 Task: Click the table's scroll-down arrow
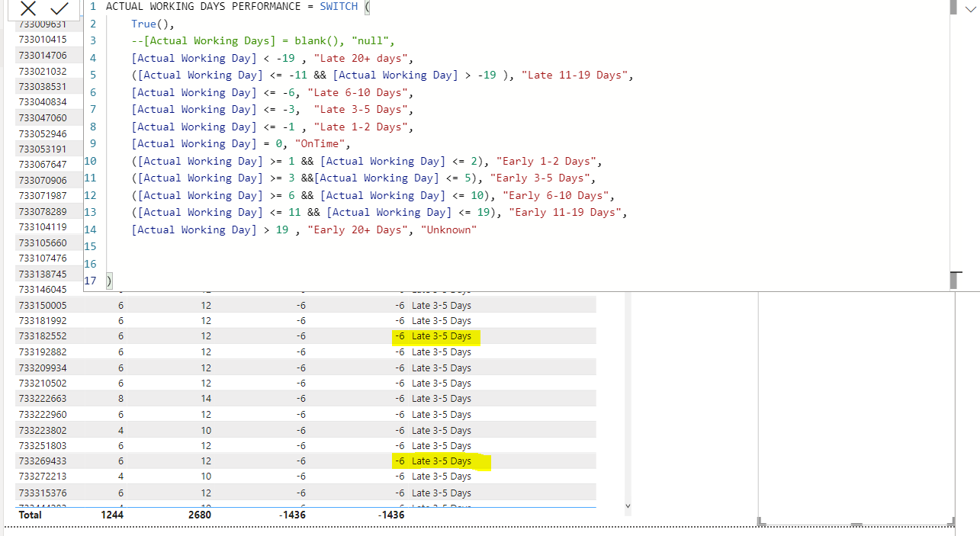628,505
